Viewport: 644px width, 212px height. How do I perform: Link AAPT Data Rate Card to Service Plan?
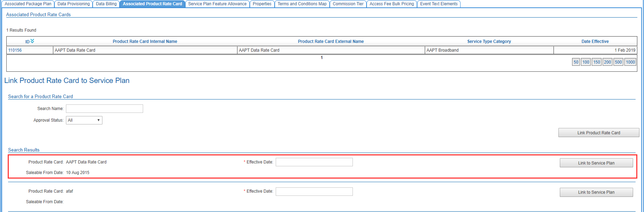click(x=596, y=163)
